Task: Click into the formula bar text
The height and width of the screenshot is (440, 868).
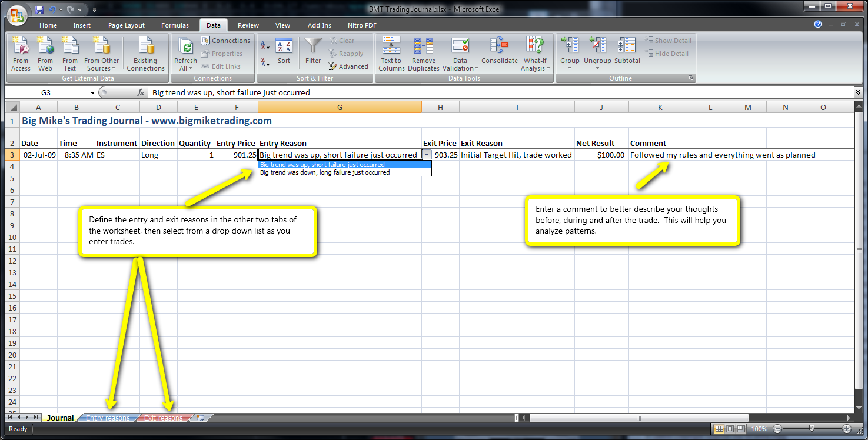Action: 500,92
